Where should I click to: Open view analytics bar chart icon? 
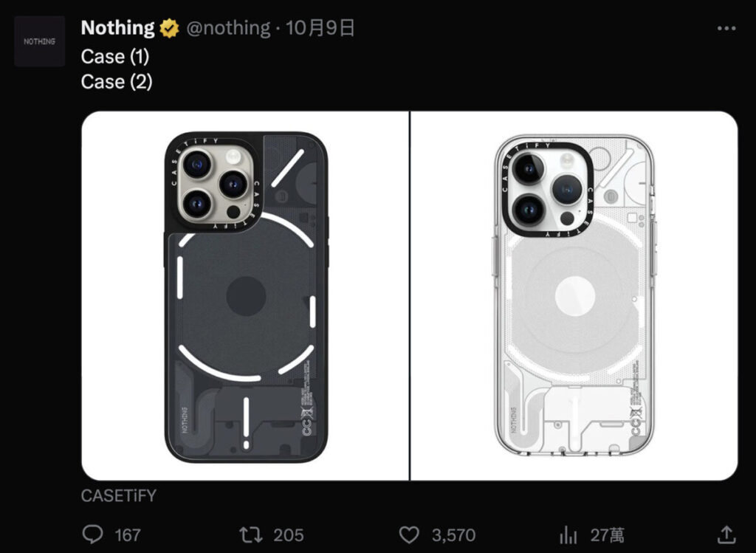click(x=568, y=534)
